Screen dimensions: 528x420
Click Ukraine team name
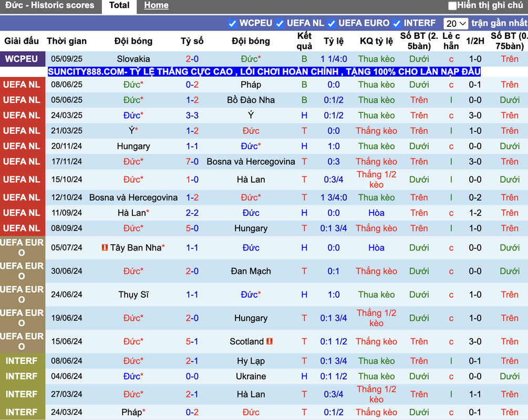pyautogui.click(x=251, y=376)
